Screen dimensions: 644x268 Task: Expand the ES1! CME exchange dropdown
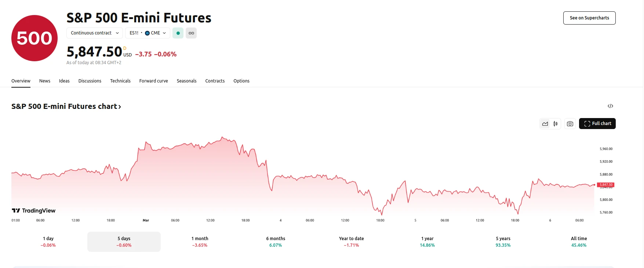pyautogui.click(x=148, y=33)
